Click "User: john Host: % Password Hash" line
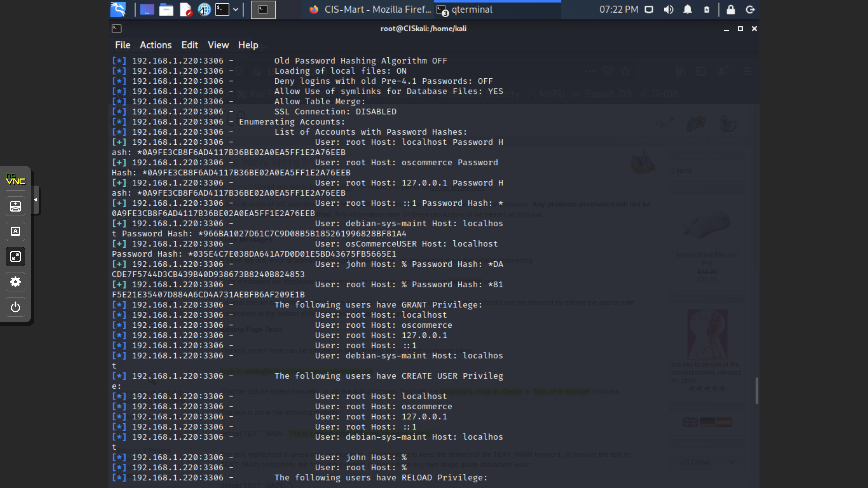The image size is (868, 488). 409,264
